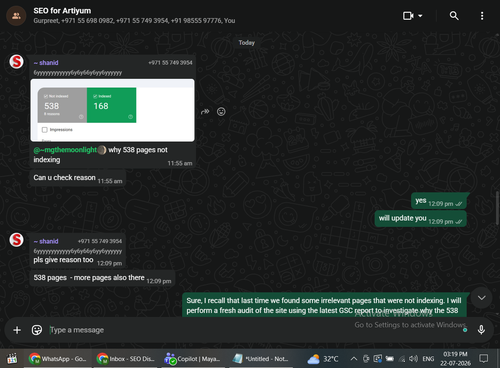Open the 538 / 168 indexing screenshot thumbnail

click(x=112, y=110)
